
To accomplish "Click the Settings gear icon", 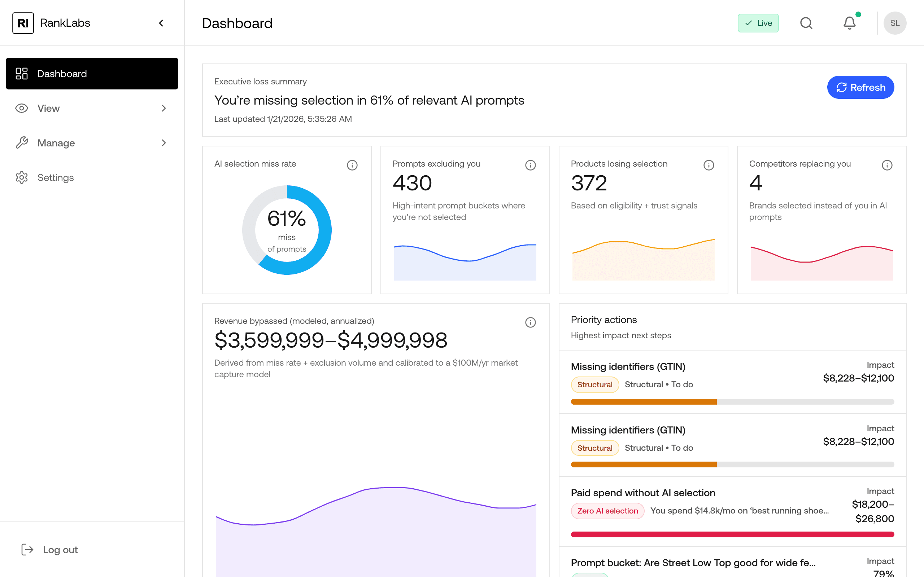I will click(22, 177).
